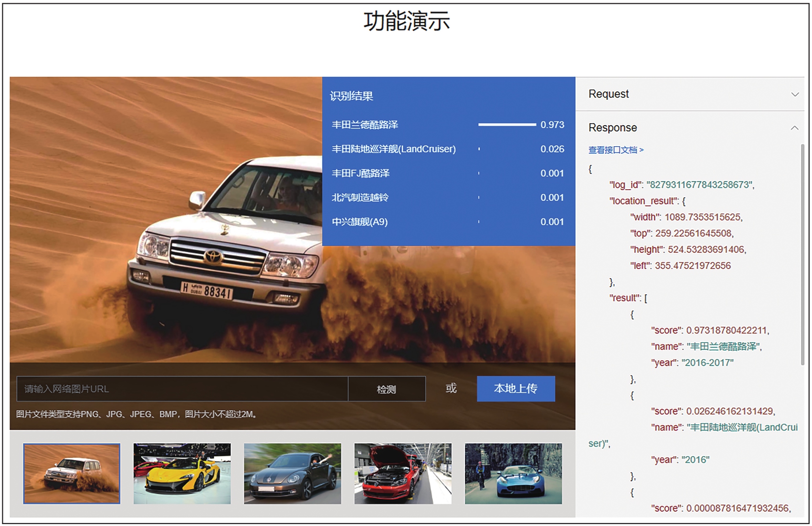812x526 pixels.
Task: Click the "left": 355.47521972656 line
Action: (680, 266)
